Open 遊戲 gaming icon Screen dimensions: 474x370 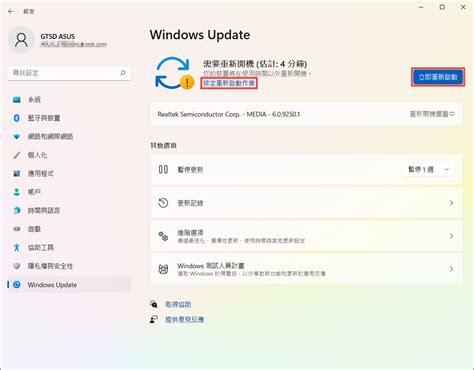(x=17, y=229)
